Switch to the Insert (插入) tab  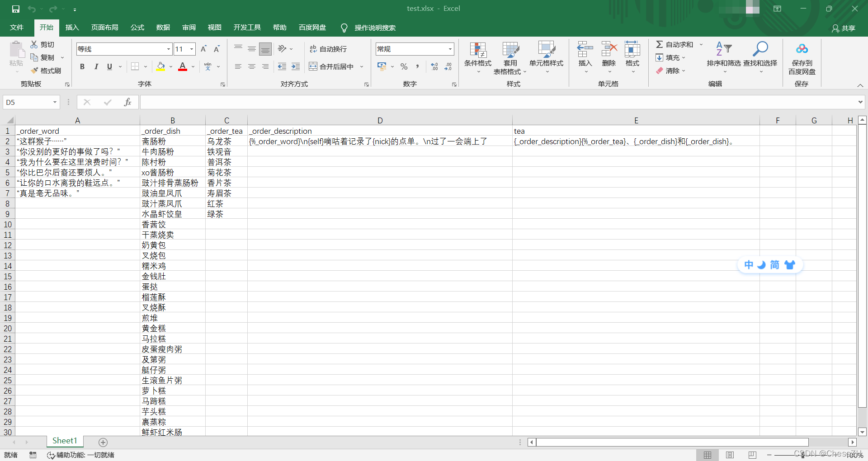72,28
